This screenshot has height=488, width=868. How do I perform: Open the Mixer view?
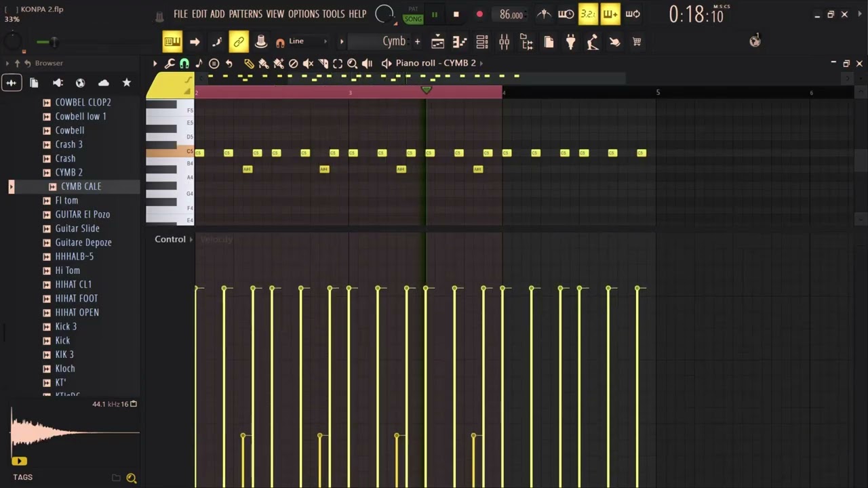[505, 42]
